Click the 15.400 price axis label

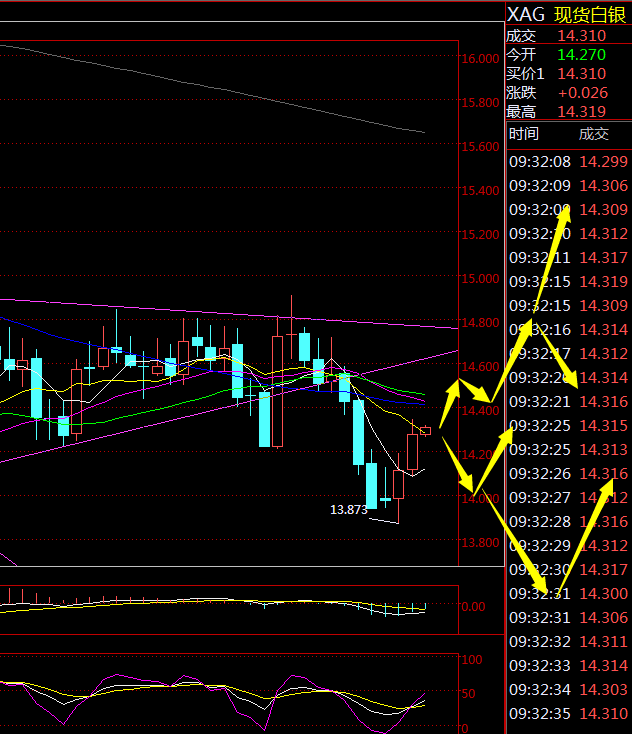click(480, 191)
